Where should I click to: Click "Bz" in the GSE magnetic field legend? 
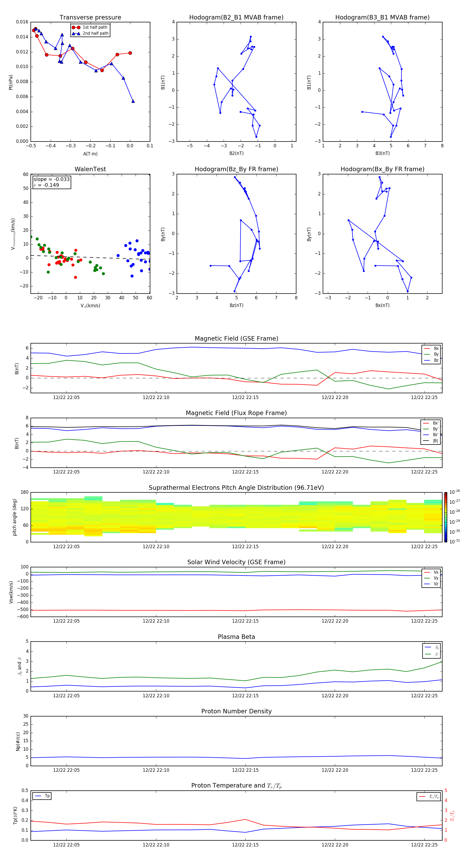click(x=436, y=360)
